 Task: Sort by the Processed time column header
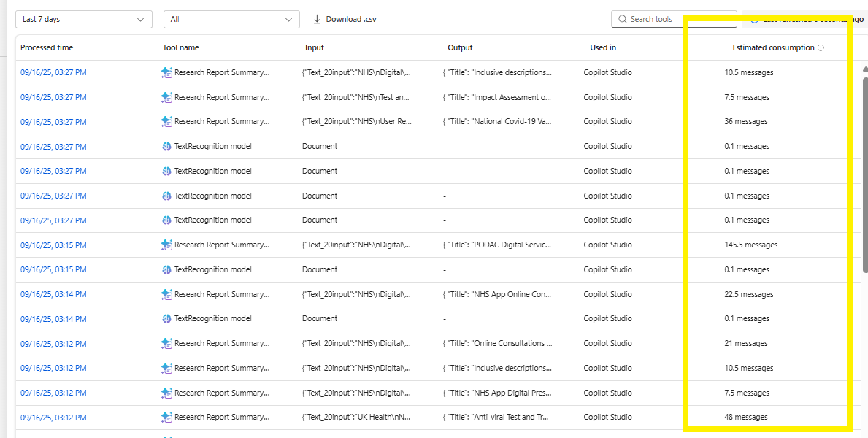pos(48,47)
